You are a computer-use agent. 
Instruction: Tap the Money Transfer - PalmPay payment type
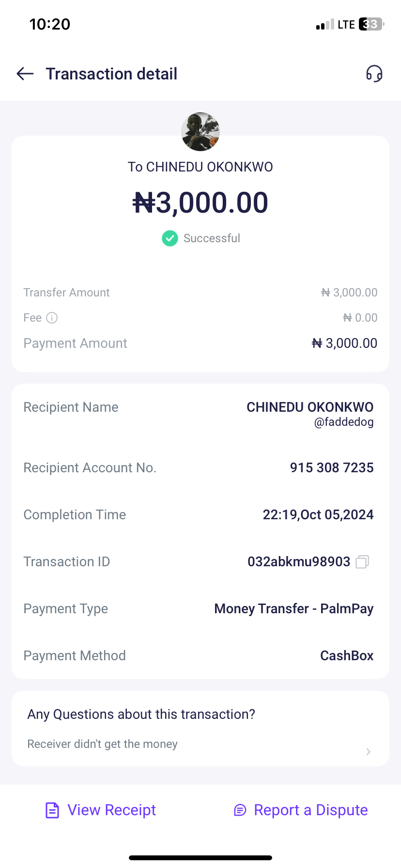[x=294, y=608]
